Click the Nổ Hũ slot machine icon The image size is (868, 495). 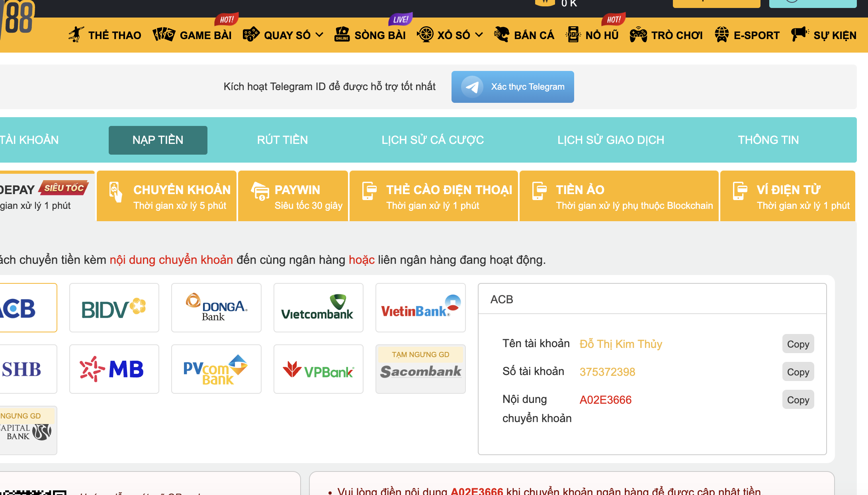[x=573, y=35]
